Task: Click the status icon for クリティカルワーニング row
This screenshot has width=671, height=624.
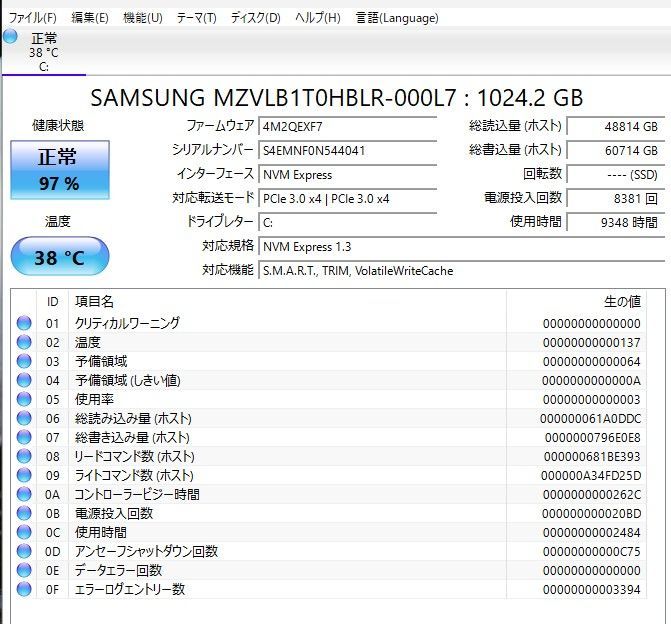Action: click(23, 323)
